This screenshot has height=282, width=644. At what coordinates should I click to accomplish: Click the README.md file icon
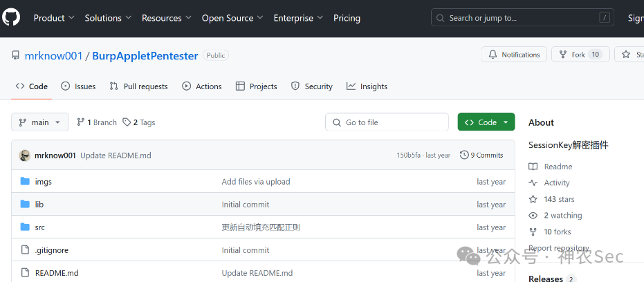pyautogui.click(x=25, y=272)
